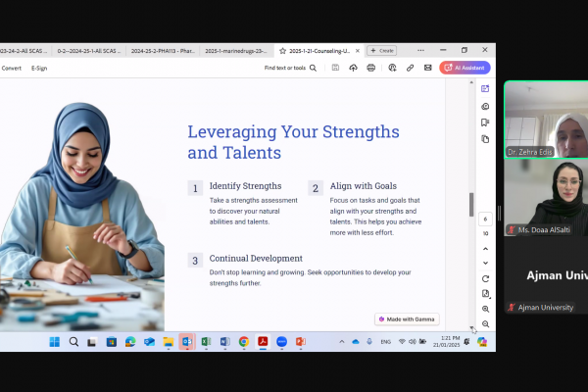The width and height of the screenshot is (588, 392).
Task: Switch to the 2025-1-marinedrugs tab
Action: point(235,50)
